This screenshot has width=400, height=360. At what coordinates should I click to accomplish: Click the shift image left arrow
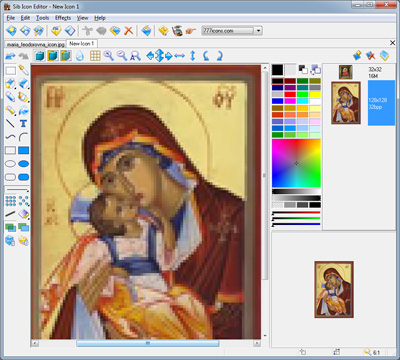pyautogui.click(x=150, y=56)
